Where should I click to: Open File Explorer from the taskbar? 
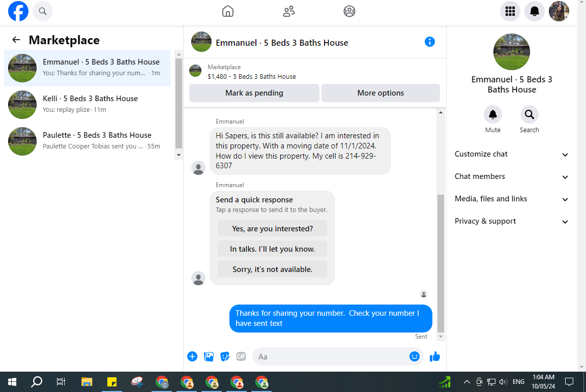coord(86,382)
